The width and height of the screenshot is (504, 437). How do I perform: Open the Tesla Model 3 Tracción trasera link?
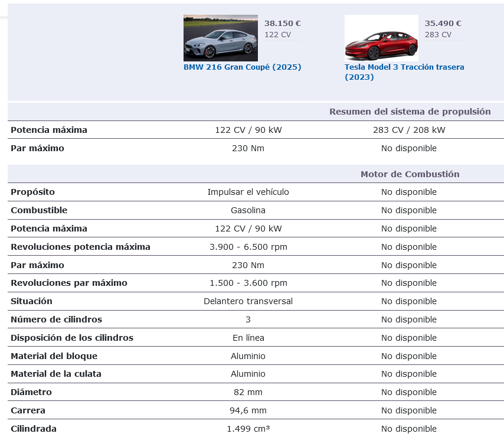[x=404, y=72]
